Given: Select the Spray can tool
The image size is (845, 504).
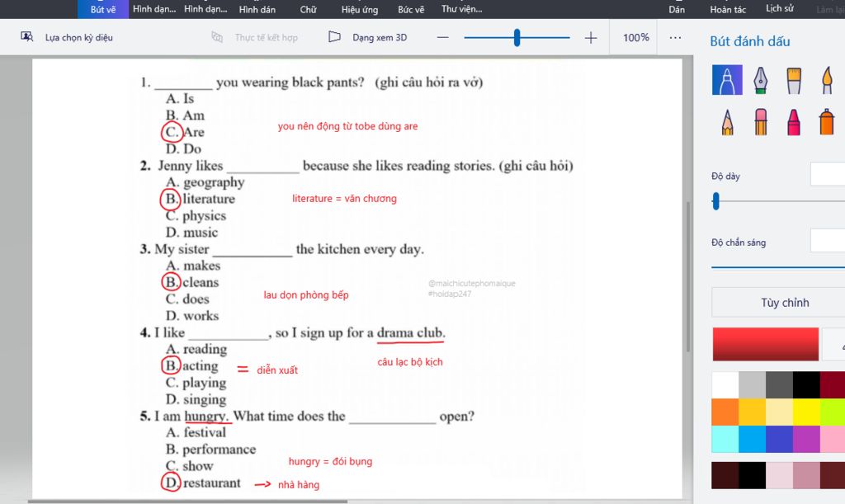Looking at the screenshot, I should (827, 121).
